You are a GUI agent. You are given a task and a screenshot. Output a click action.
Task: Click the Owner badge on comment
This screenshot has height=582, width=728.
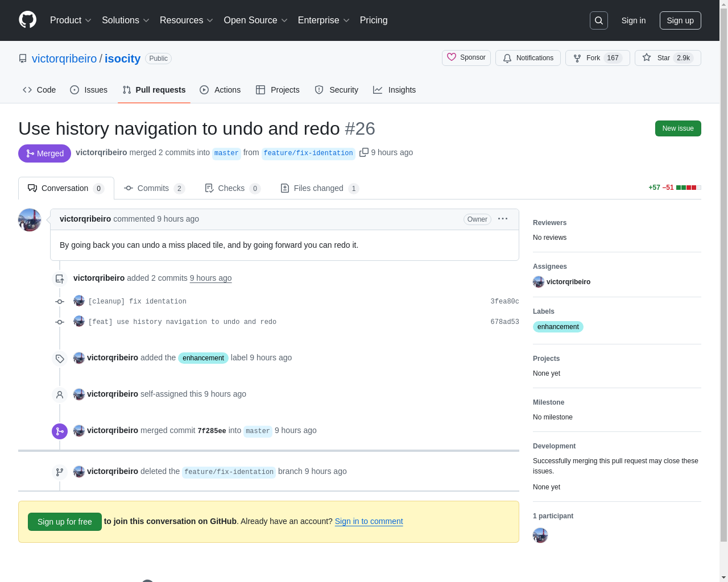point(477,219)
